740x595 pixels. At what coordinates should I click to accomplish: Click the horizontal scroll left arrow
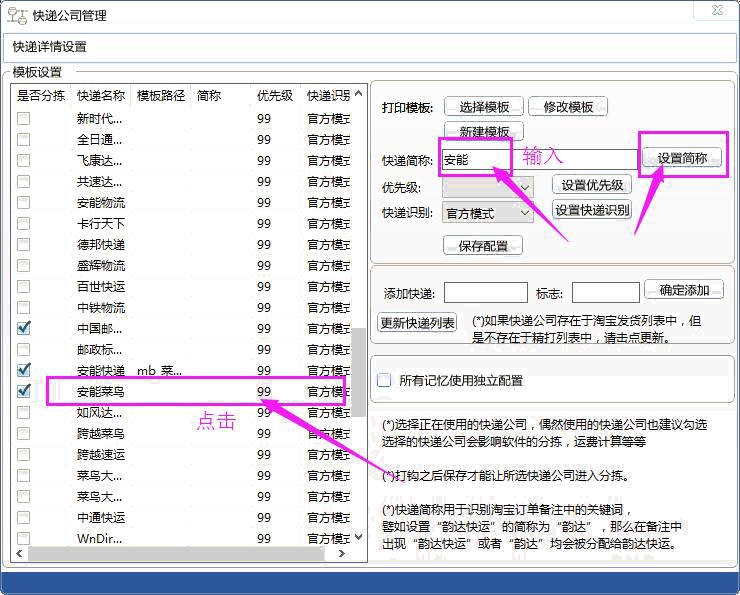pos(19,553)
